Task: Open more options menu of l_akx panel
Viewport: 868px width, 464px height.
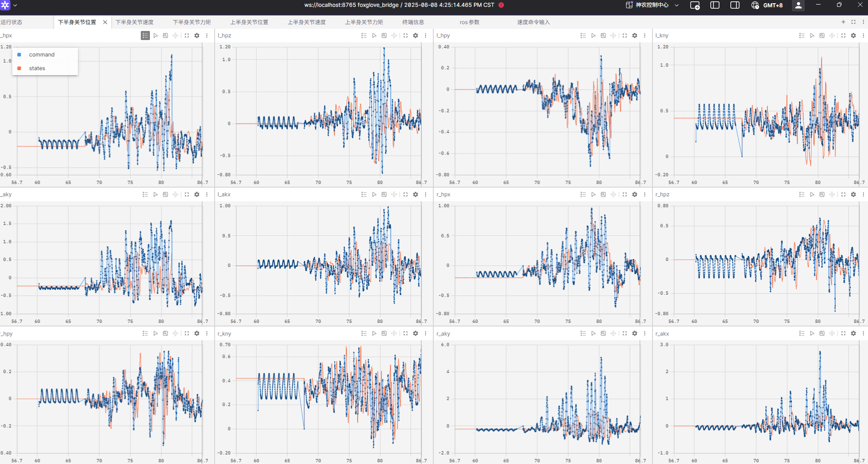Action: pos(426,194)
